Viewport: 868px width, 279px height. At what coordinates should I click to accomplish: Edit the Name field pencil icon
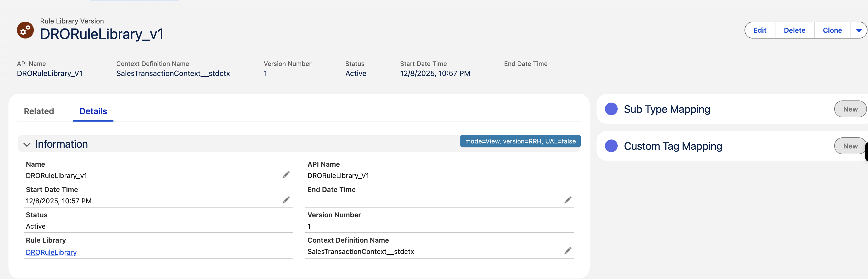tap(286, 175)
